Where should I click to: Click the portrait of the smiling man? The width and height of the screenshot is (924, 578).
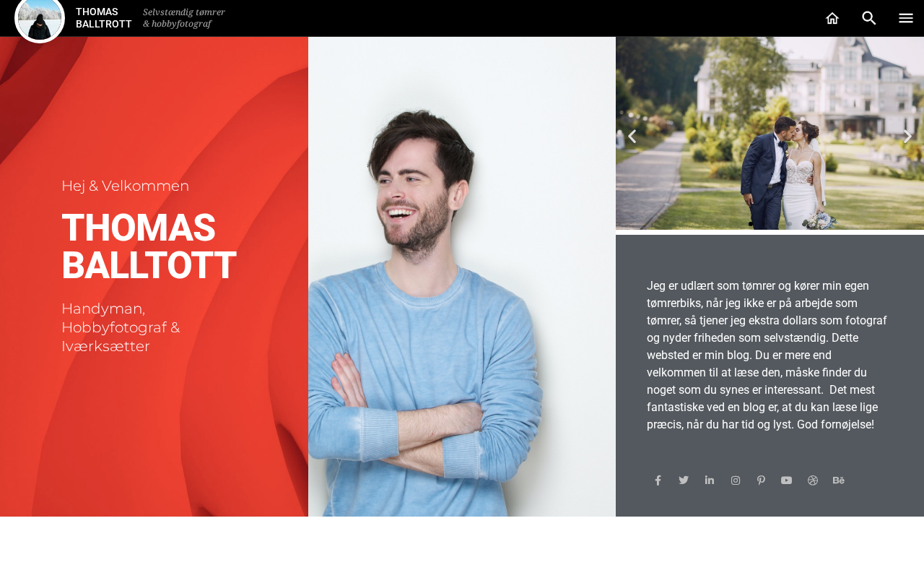click(462, 277)
